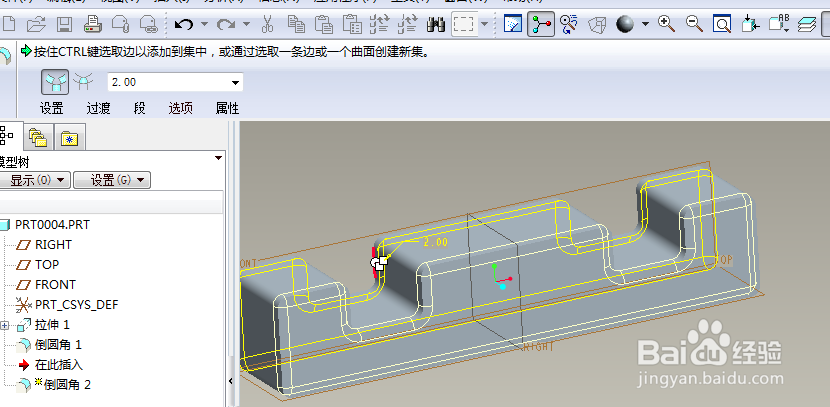Viewport: 830px width, 407px height.
Task: Open Find tool with binoculars icon
Action: pos(435,24)
